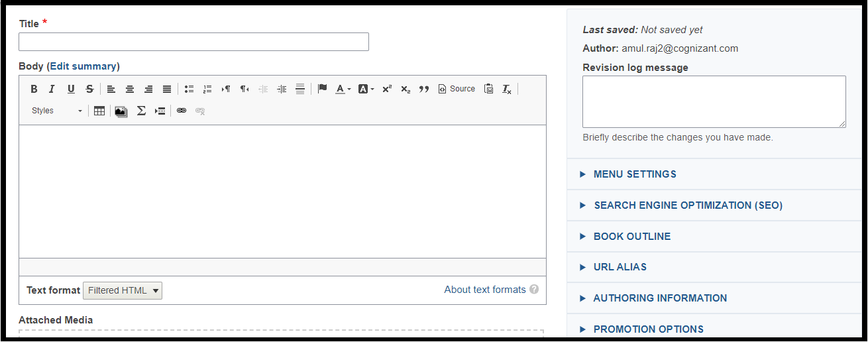
Task: Insert a math formula sigma icon
Action: pos(141,111)
